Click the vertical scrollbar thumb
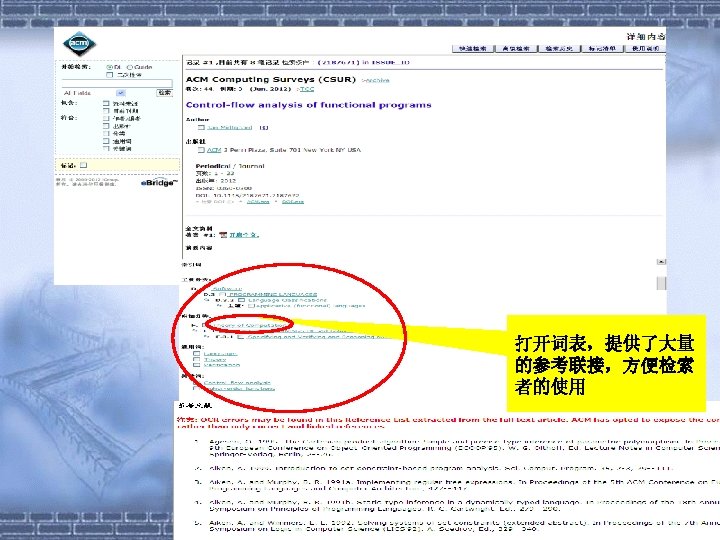Image resolution: width=720 pixels, height=540 pixels. point(661,283)
